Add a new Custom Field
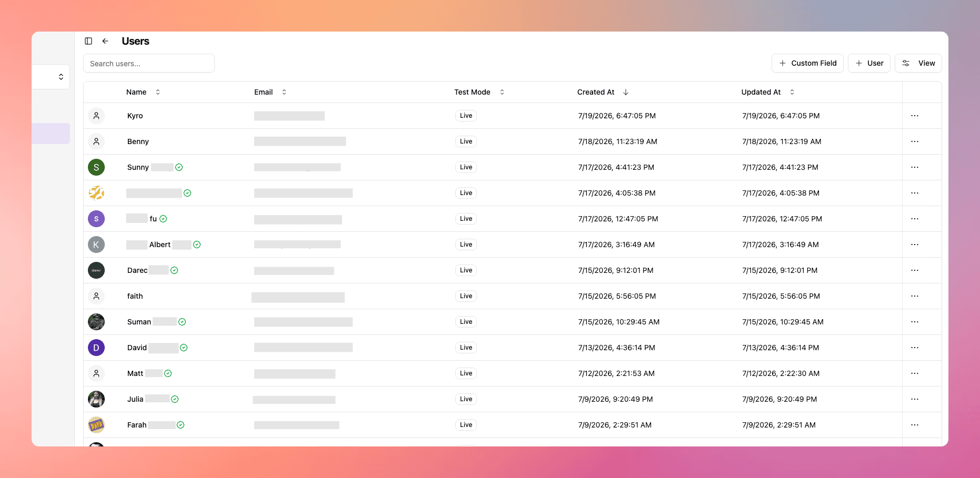980x478 pixels. point(807,63)
